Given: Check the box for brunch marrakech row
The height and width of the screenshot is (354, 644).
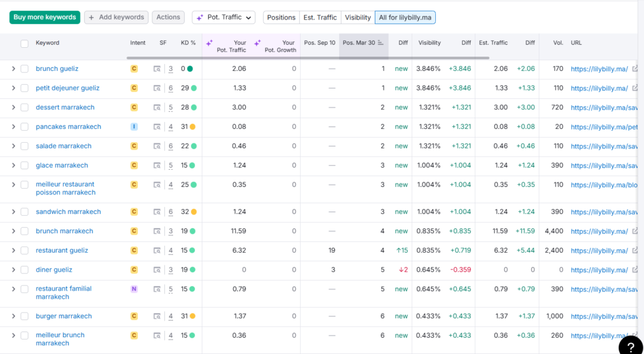Looking at the screenshot, I should point(25,231).
